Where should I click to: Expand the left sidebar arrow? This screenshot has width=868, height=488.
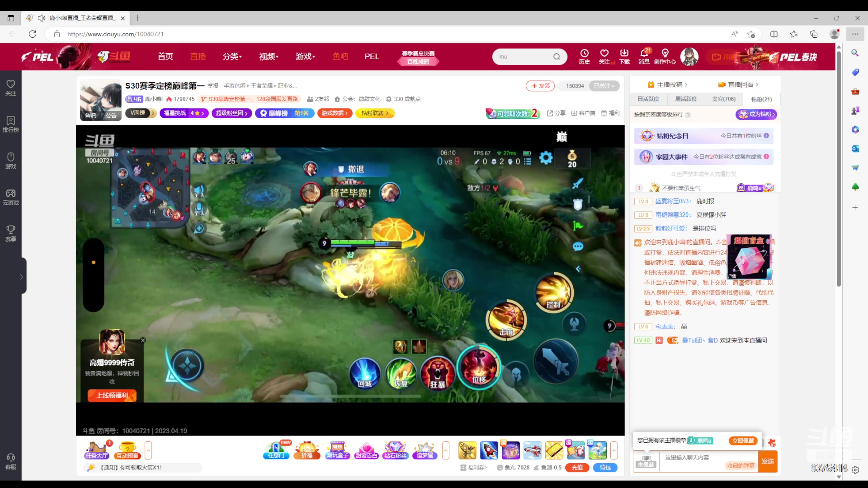click(x=21, y=277)
